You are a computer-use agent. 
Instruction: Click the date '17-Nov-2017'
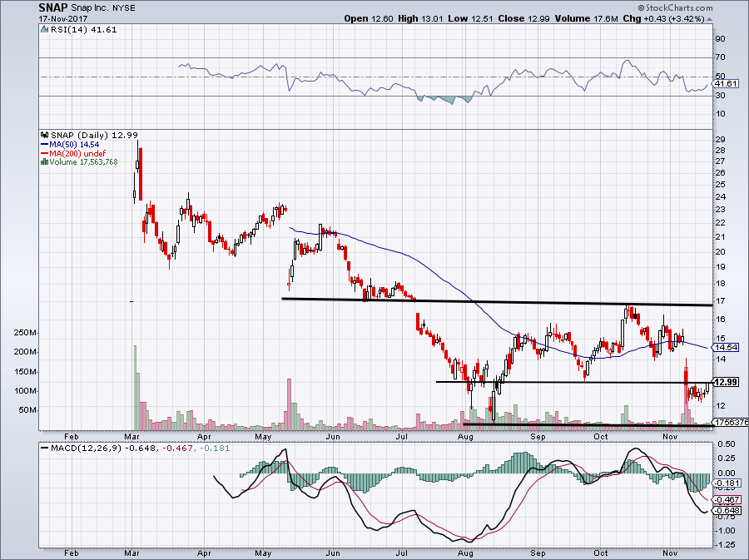click(62, 19)
